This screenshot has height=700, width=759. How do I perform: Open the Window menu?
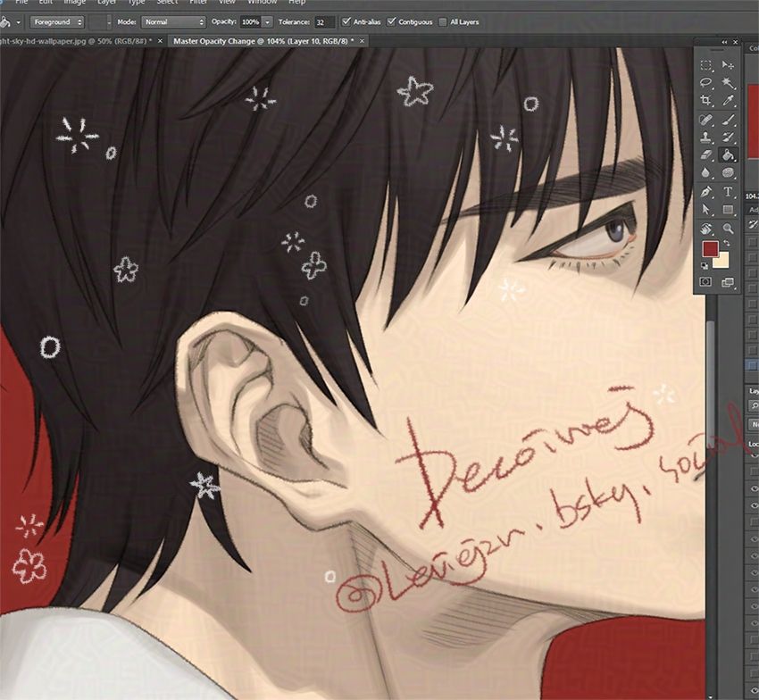(262, 3)
